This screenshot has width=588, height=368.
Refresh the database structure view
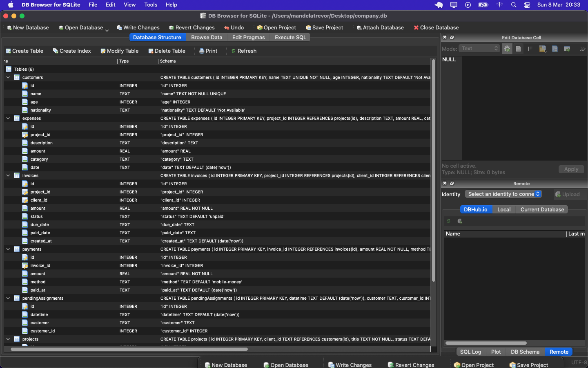pyautogui.click(x=244, y=51)
